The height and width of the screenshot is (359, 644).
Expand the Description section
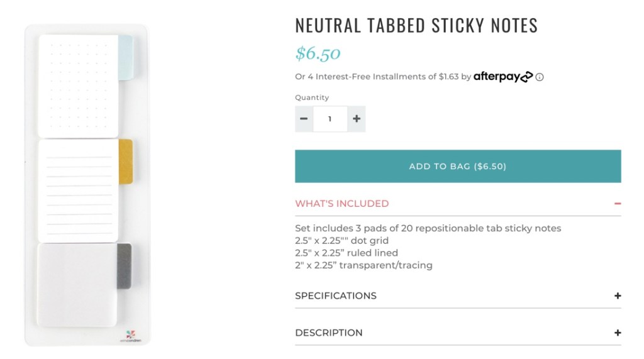(329, 333)
